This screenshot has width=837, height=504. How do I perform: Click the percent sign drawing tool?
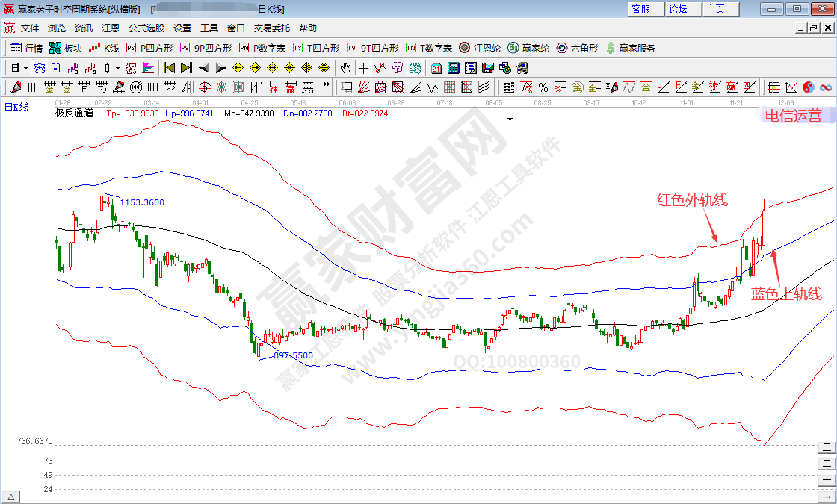coord(543,87)
